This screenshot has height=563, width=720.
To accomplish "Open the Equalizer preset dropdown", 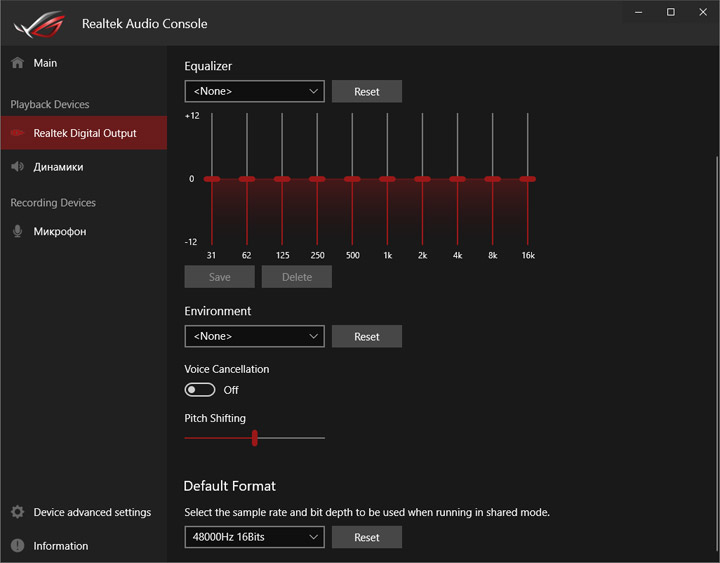I will tap(254, 91).
